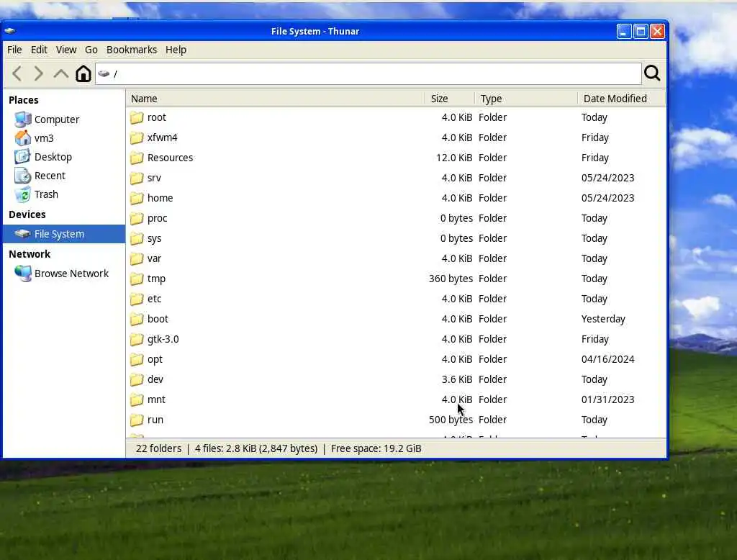Click the Thunar window menu icon in title bar
Image resolution: width=737 pixels, height=560 pixels.
[x=10, y=31]
